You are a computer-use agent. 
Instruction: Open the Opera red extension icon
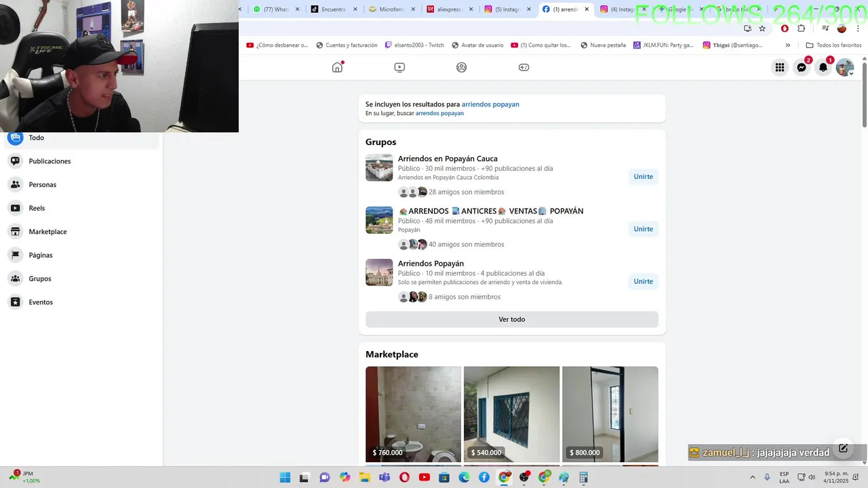785,28
